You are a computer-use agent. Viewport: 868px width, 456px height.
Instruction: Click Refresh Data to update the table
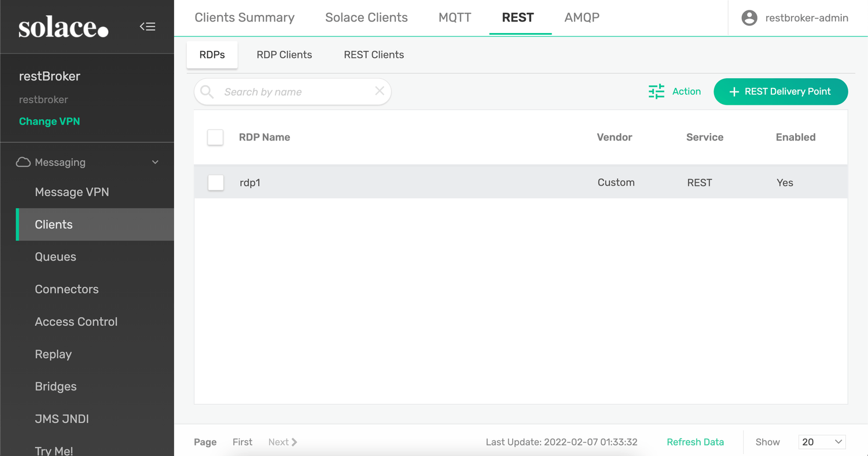pos(695,442)
